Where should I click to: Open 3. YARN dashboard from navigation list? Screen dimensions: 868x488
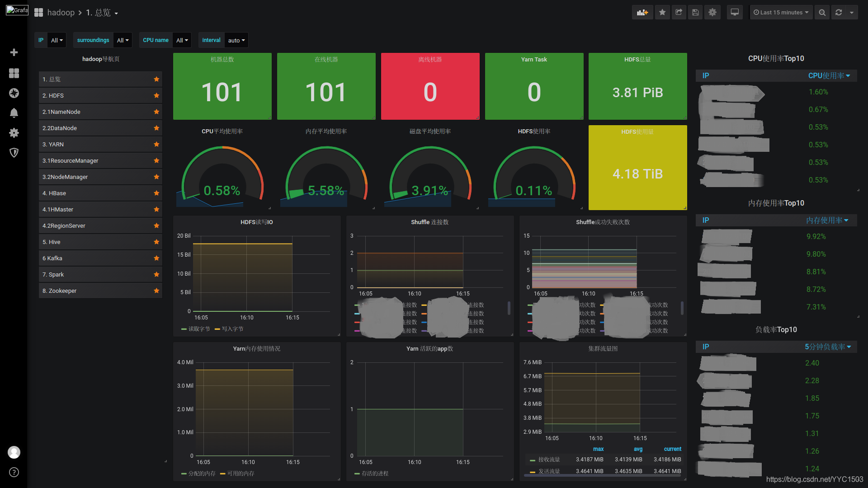(x=53, y=144)
